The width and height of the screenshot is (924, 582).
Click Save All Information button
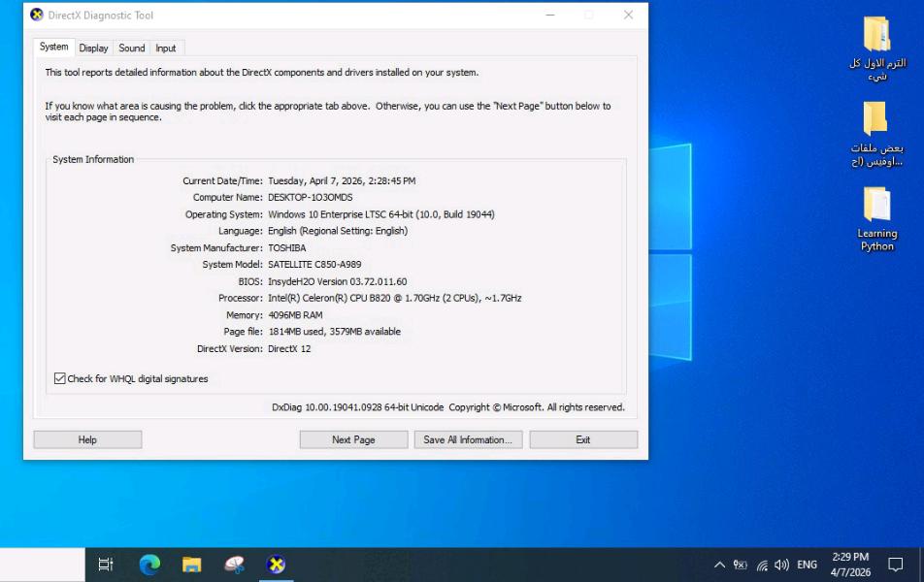pyautogui.click(x=469, y=439)
